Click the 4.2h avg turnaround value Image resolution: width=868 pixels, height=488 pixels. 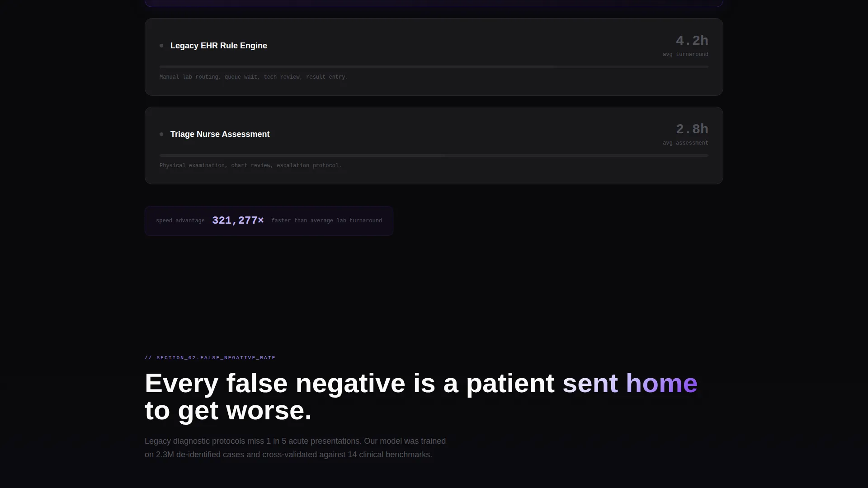pyautogui.click(x=692, y=41)
